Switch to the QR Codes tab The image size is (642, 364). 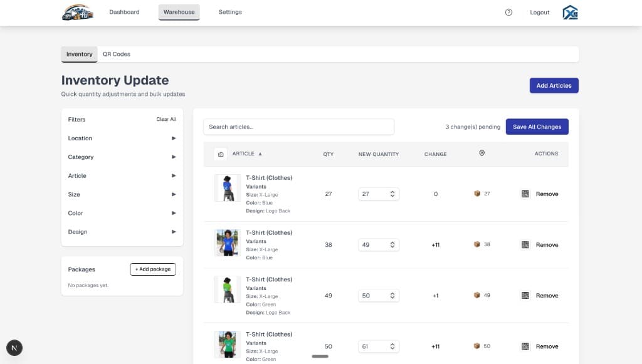[116, 54]
